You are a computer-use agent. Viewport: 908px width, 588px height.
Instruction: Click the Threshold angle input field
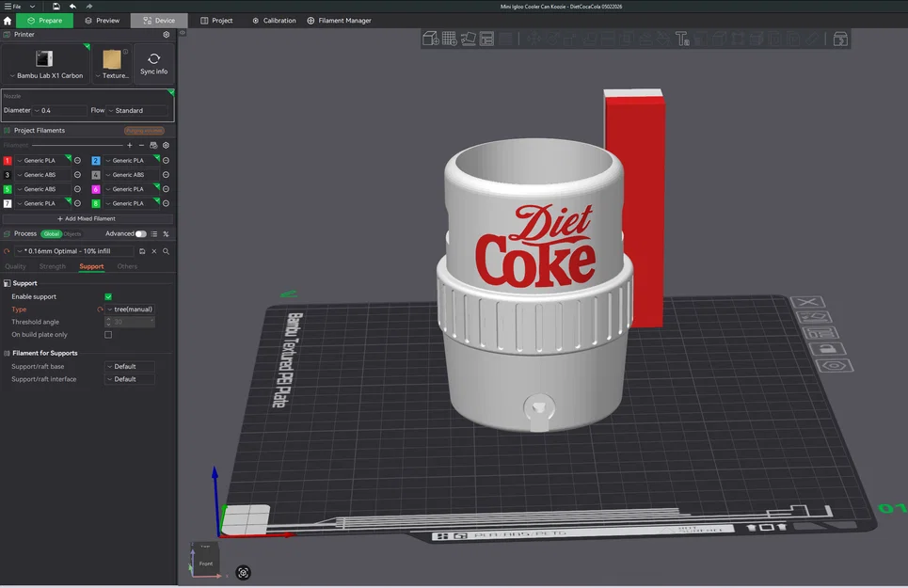130,322
